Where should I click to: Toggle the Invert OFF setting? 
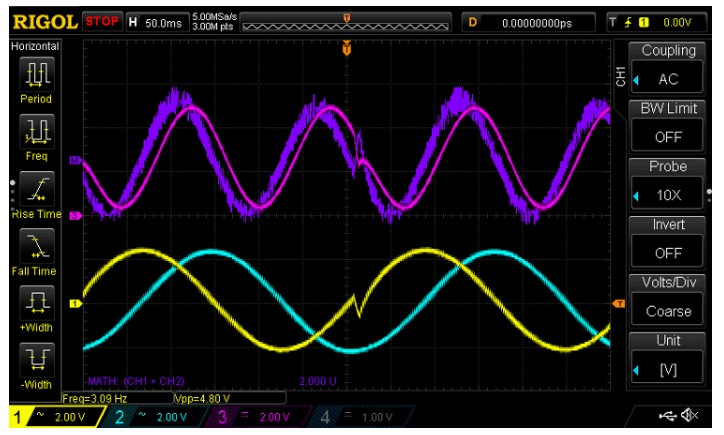(668, 253)
